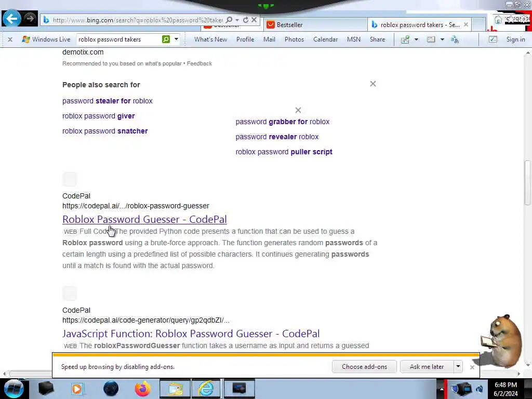Image resolution: width=532 pixels, height=399 pixels.
Task: Click Sign in on the toolbar
Action: point(516,39)
